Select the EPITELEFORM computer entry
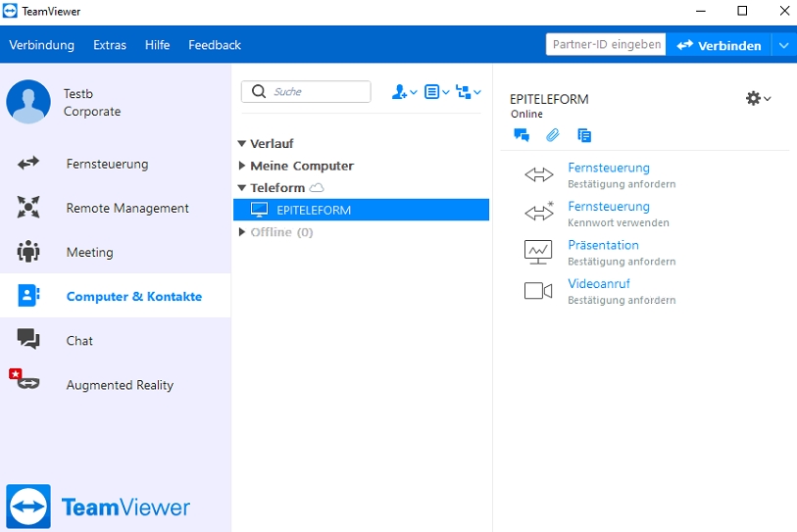This screenshot has width=797, height=532. tap(361, 210)
